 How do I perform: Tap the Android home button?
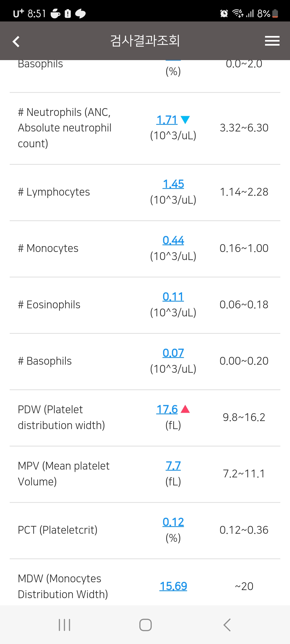145,625
